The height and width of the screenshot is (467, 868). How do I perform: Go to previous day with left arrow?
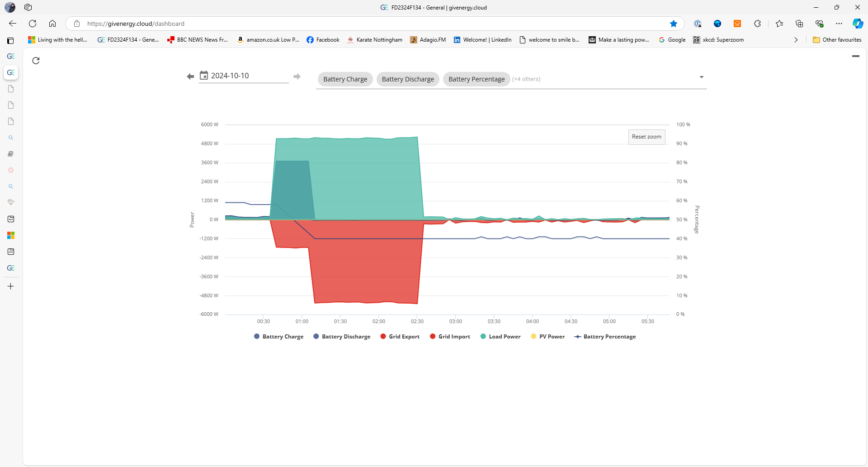190,76
